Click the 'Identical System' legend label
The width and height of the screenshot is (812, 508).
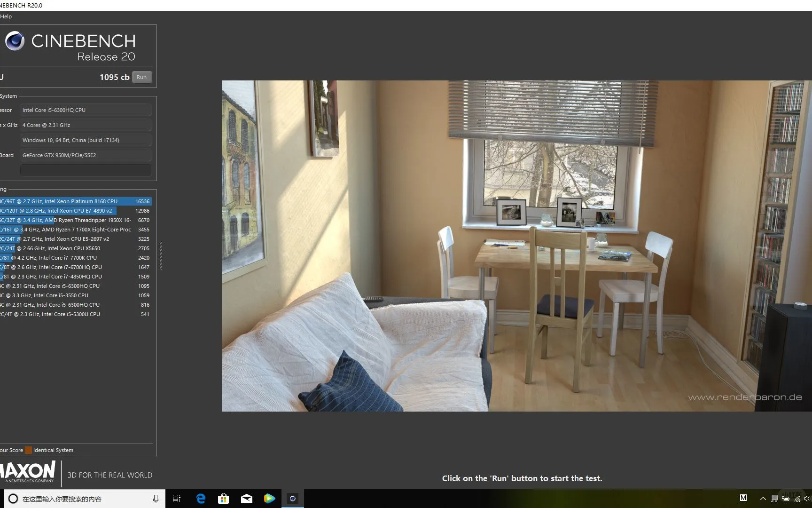[x=53, y=450]
